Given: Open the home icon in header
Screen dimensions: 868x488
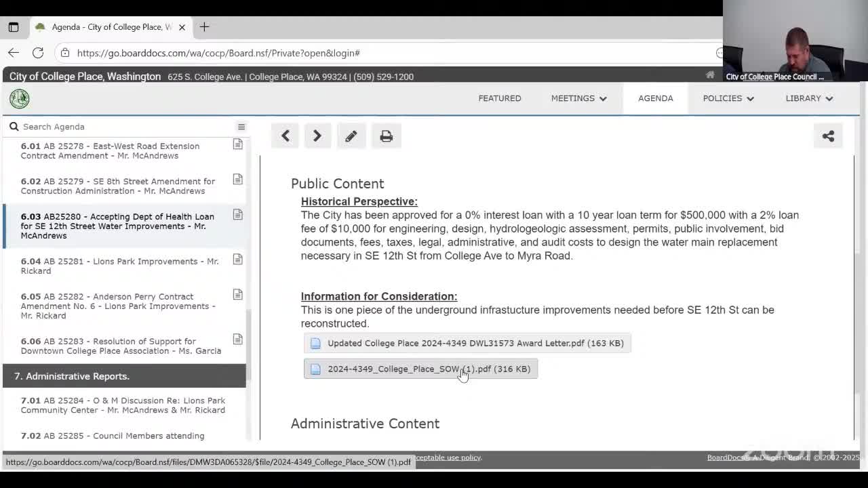Looking at the screenshot, I should click(710, 75).
